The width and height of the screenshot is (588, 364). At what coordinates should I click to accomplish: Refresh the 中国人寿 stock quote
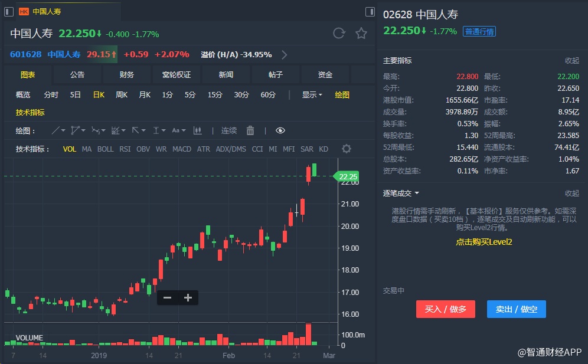[339, 33]
